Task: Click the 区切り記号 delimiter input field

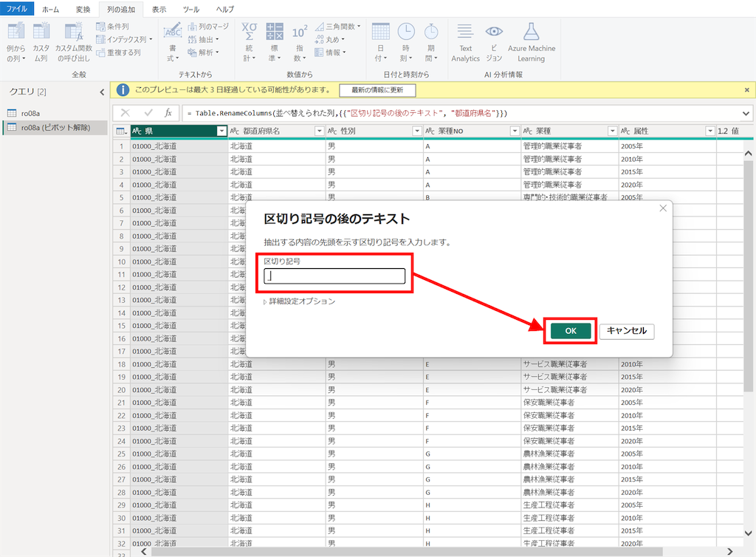Action: (x=334, y=276)
